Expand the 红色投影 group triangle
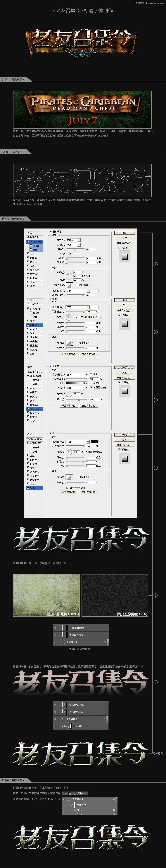Viewport: 166px width, 868px height. (x=63, y=726)
